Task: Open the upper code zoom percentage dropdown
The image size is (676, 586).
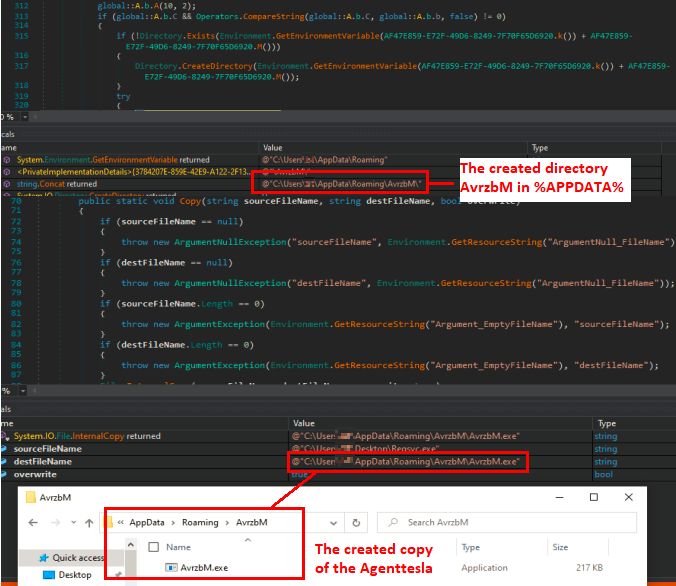Action: 25,117
